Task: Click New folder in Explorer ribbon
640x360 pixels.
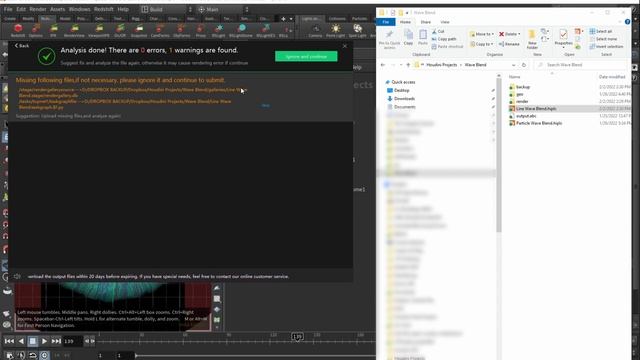Action: [x=532, y=39]
